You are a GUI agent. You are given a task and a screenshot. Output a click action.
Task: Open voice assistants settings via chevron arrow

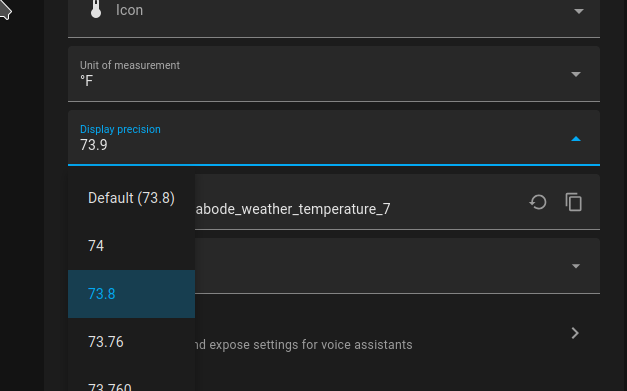coord(575,333)
